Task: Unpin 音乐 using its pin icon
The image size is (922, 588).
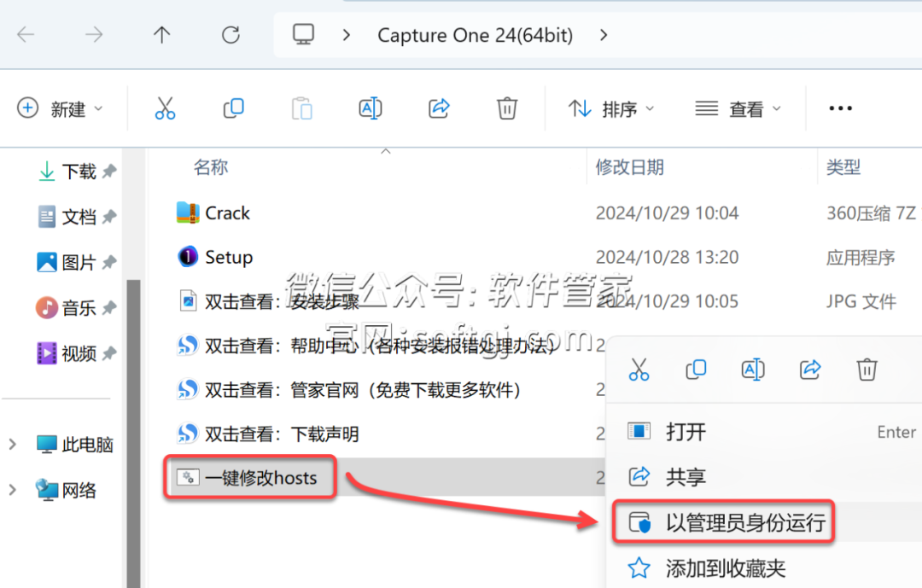Action: [109, 307]
